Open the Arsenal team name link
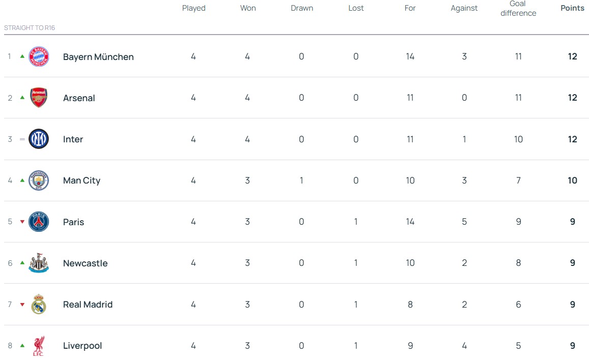589x364 pixels. (79, 98)
